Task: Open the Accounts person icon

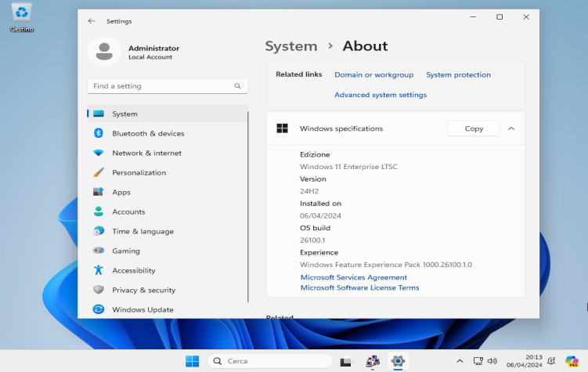Action: point(98,211)
